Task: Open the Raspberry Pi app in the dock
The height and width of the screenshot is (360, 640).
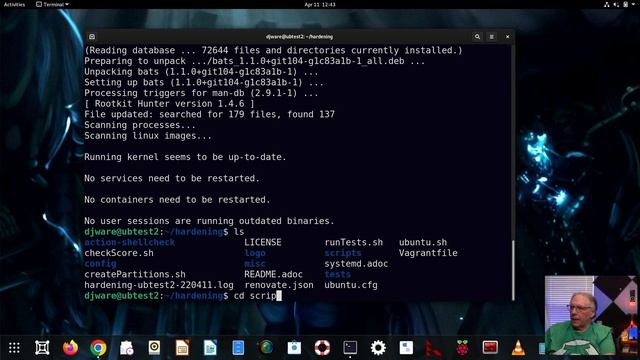Action: coord(462,348)
